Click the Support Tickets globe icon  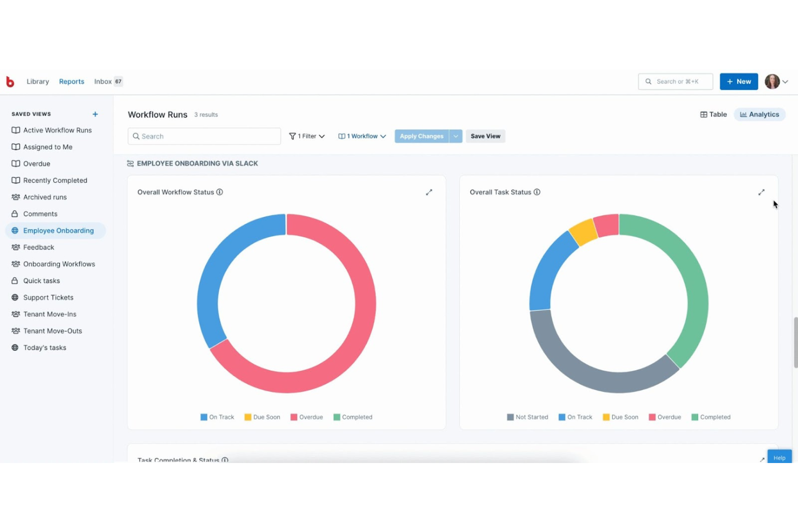point(15,298)
